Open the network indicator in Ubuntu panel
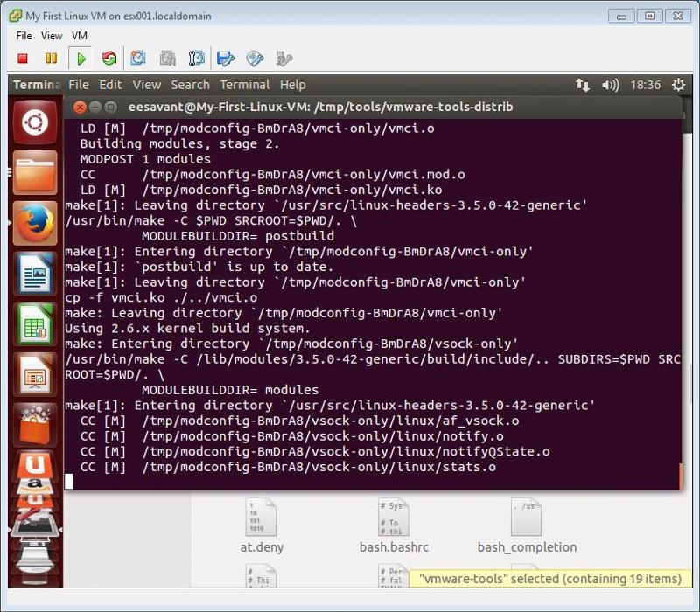 click(582, 85)
